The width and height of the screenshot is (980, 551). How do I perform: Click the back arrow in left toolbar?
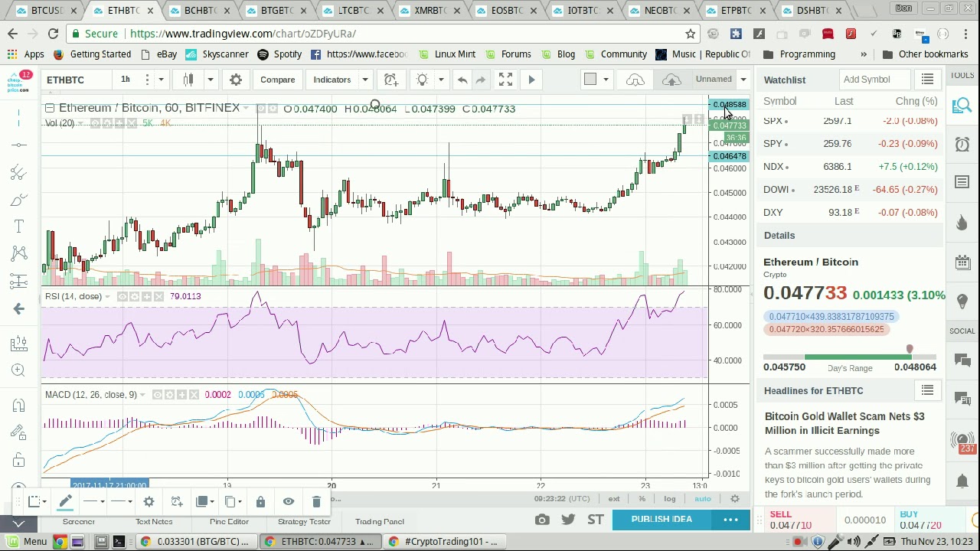[x=19, y=308]
